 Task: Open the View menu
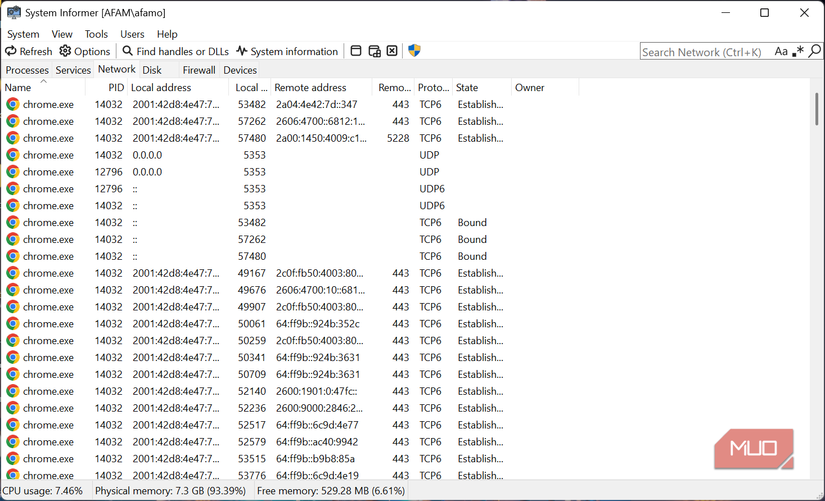click(62, 34)
